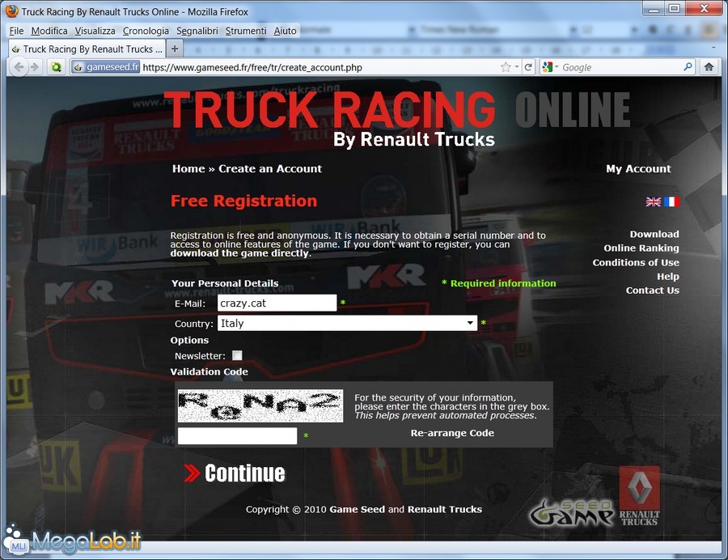Click the search magnifier icon
728x560 pixels.
[x=688, y=67]
